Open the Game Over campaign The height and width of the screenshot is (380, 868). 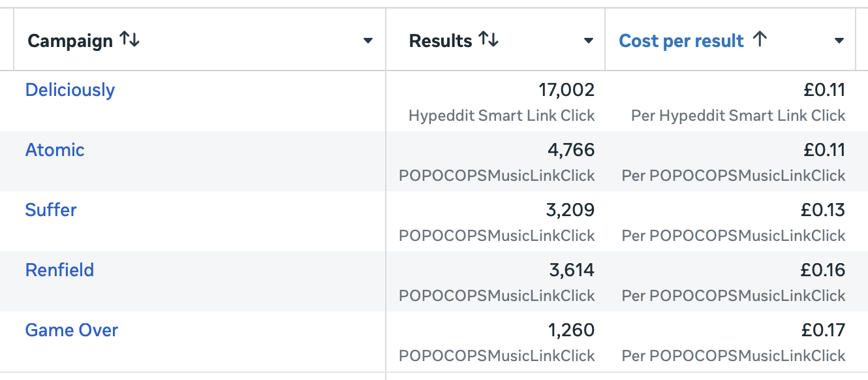72,330
